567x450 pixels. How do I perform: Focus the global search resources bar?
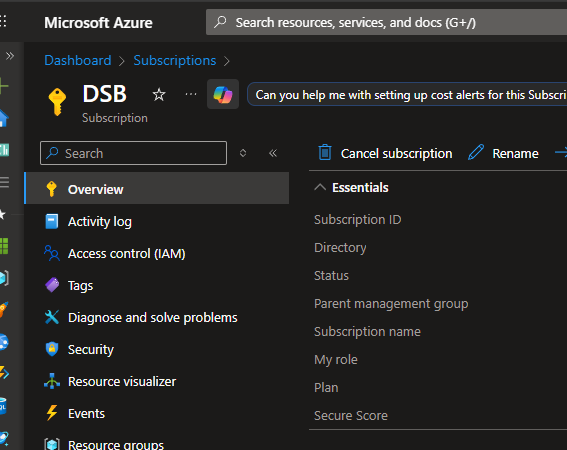pyautogui.click(x=386, y=22)
